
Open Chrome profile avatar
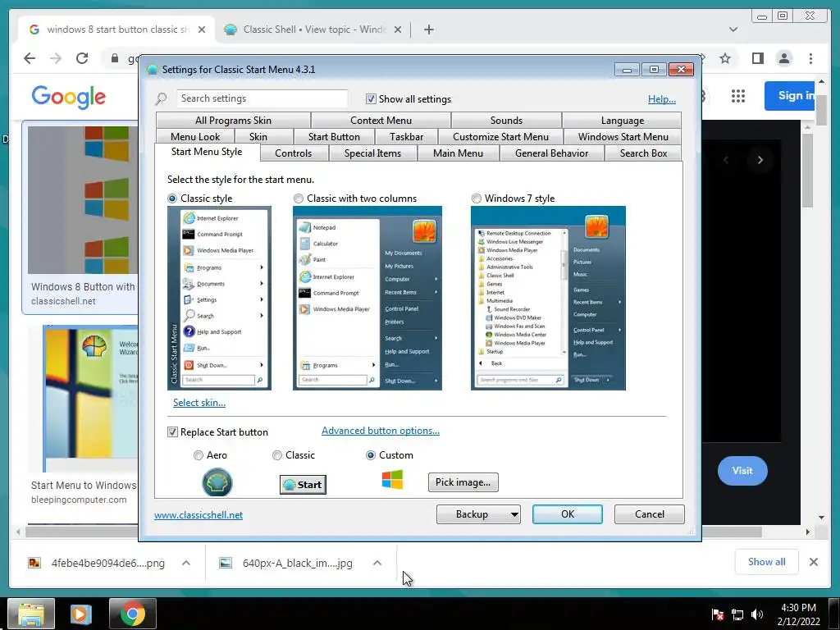click(783, 58)
